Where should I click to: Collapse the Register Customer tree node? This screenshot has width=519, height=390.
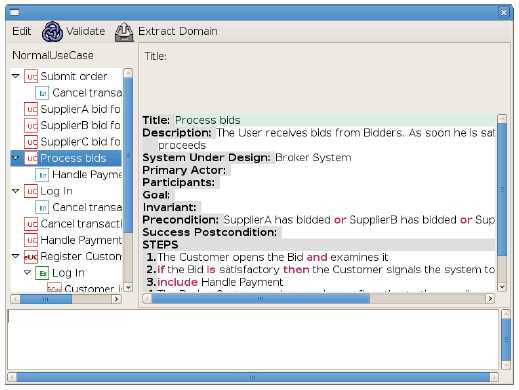[x=16, y=256]
